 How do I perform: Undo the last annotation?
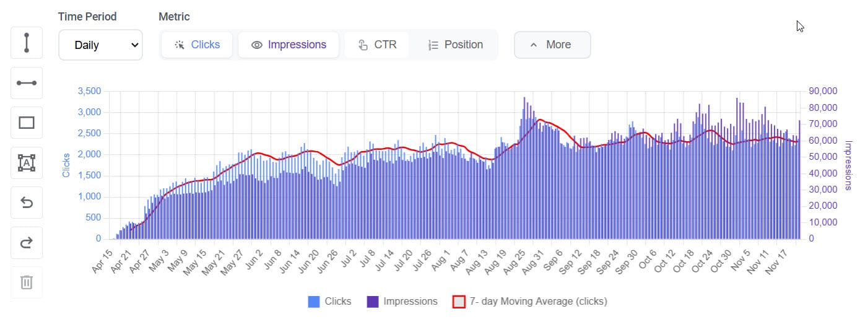click(27, 203)
